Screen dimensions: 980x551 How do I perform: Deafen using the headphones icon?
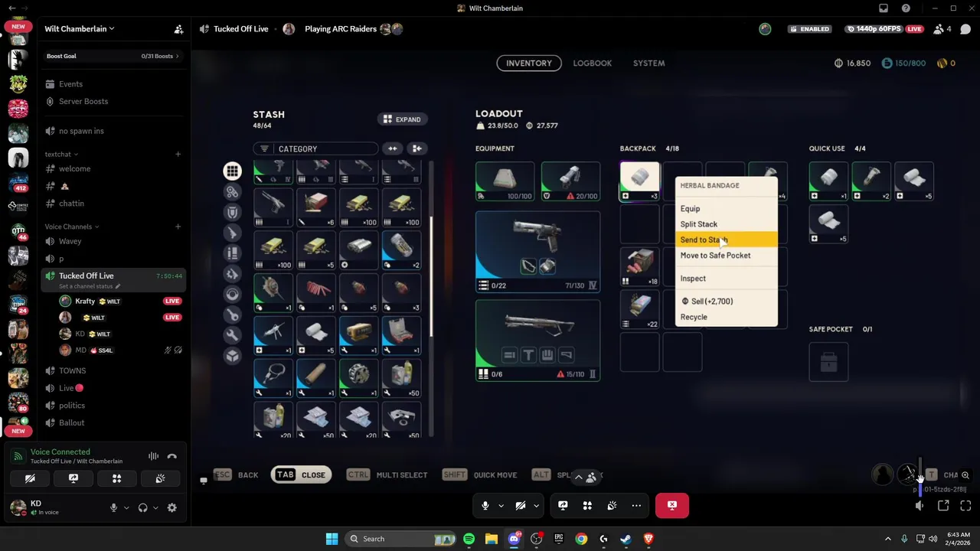pos(142,507)
